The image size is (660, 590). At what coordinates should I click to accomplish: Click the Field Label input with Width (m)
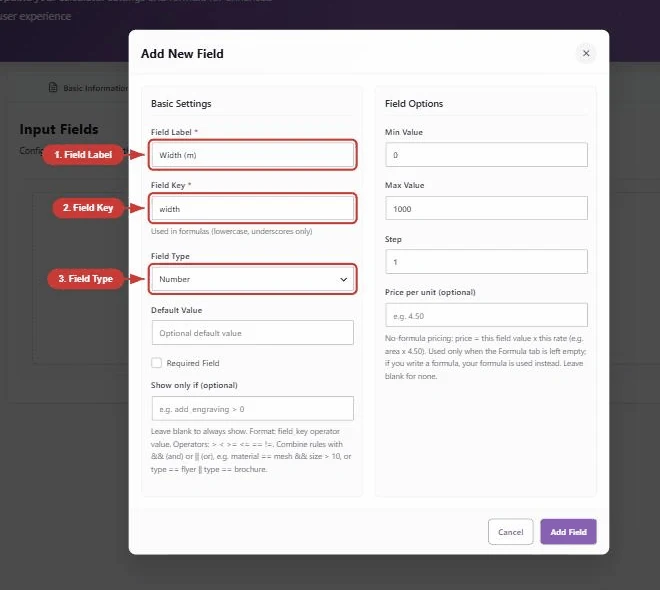click(x=253, y=155)
